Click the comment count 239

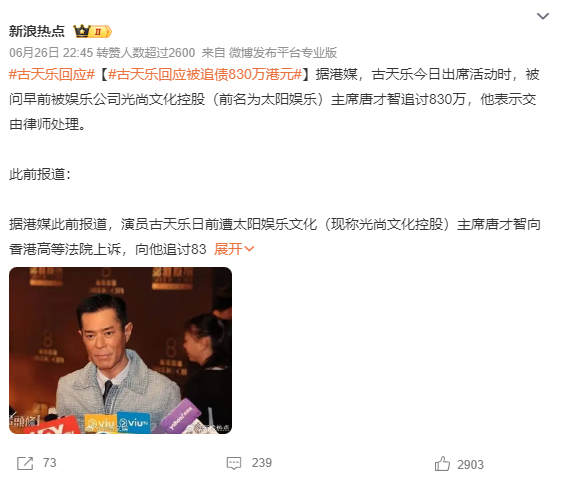coord(262,463)
